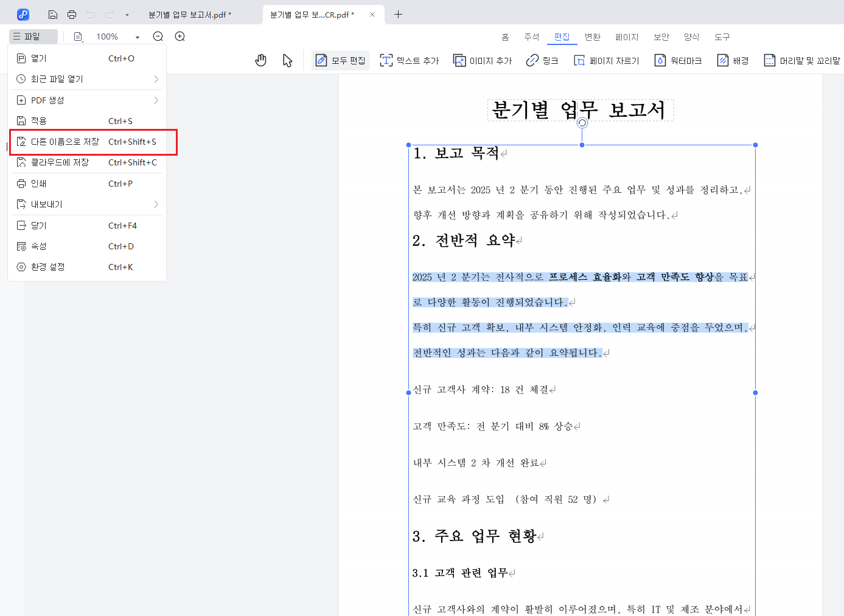Use the 페이지 자르기 (Crop Page) tool
The height and width of the screenshot is (616, 844).
[606, 60]
